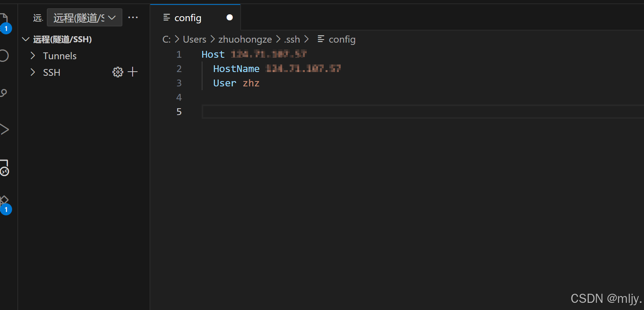Image resolution: width=644 pixels, height=310 pixels.
Task: Open the 远程(隧道/SSH) dropdown selector
Action: 84,18
